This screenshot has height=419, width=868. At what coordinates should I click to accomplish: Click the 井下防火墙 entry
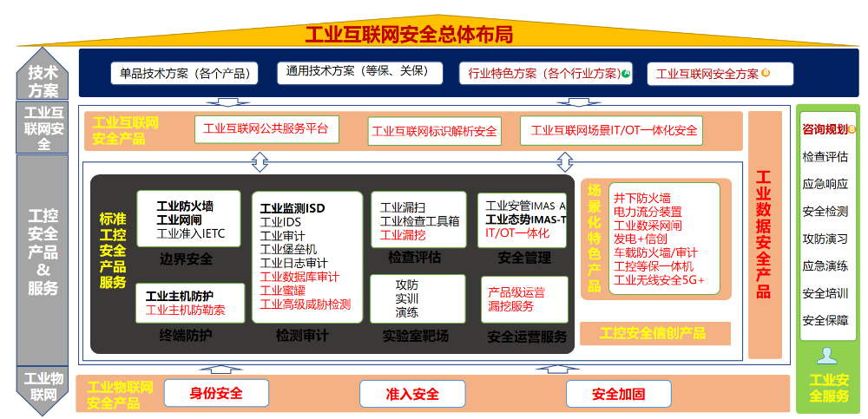642,198
